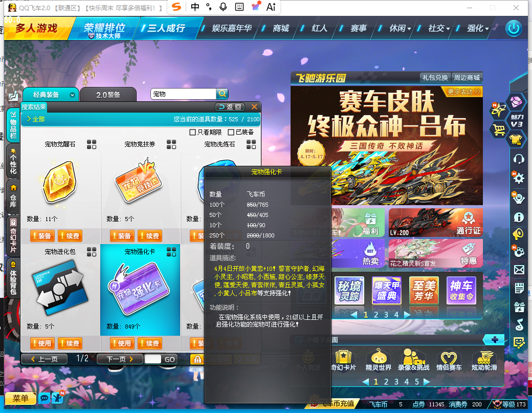This screenshot has width=532, height=413.
Task: Go to next shortcut page arrow
Action: pos(427,382)
